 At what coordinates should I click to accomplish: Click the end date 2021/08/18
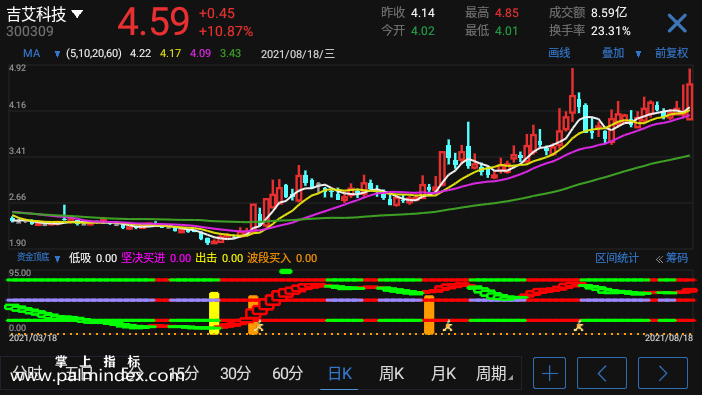(669, 338)
